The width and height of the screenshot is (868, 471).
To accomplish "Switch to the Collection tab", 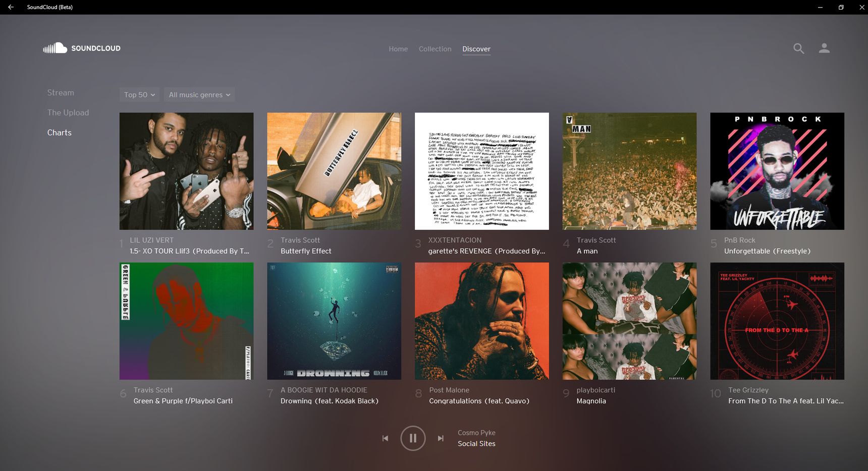I will point(435,49).
